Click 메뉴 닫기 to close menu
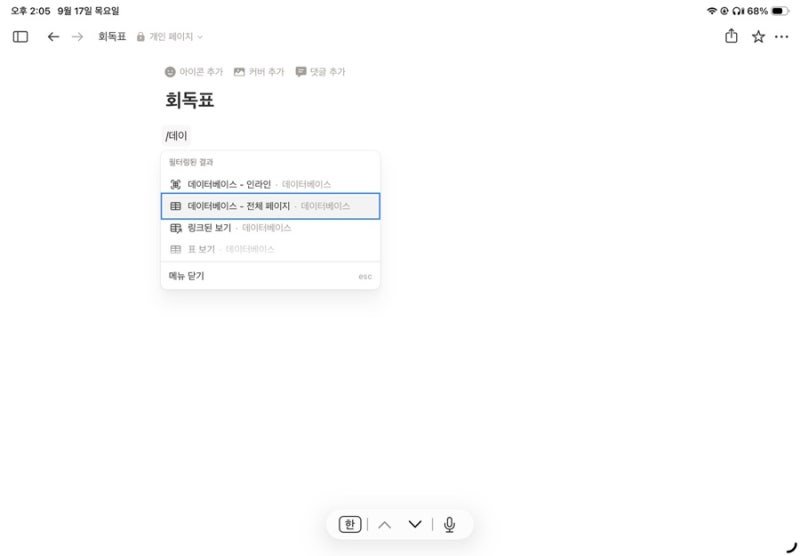The image size is (800, 556). coord(270,276)
